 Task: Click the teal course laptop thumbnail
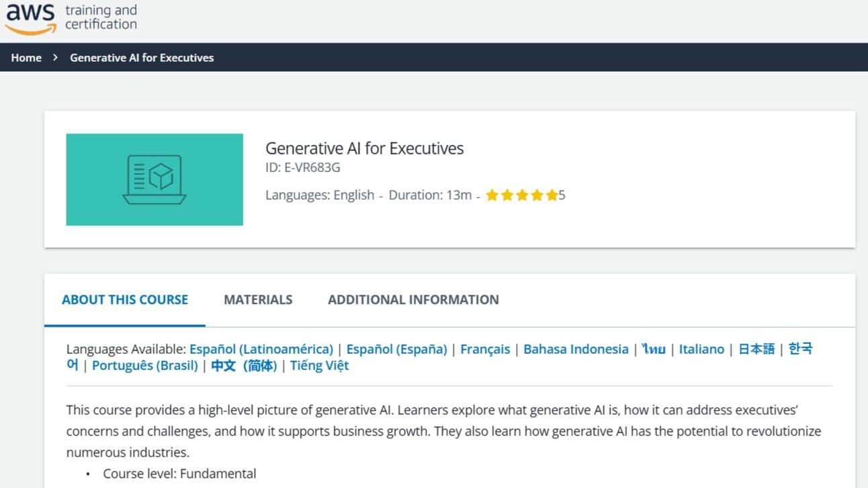coord(155,179)
